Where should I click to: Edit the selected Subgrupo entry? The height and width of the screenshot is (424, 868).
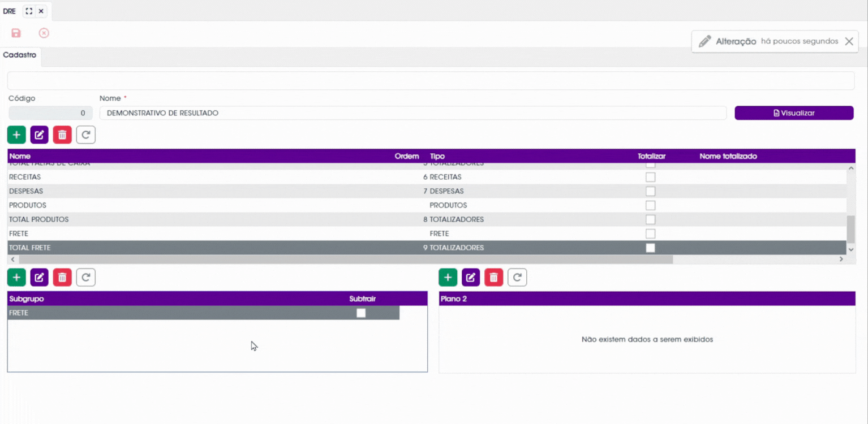[x=39, y=277]
